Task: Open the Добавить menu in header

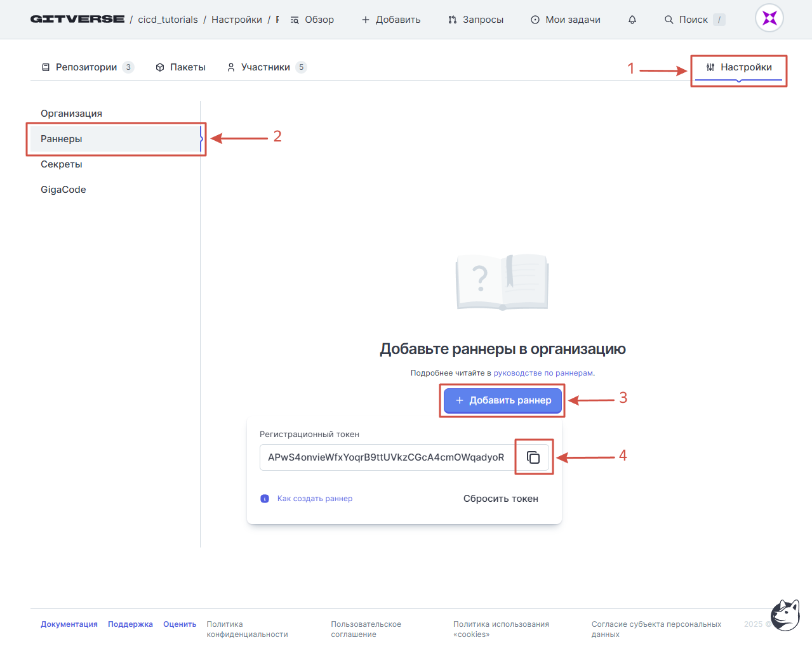Action: 391,20
